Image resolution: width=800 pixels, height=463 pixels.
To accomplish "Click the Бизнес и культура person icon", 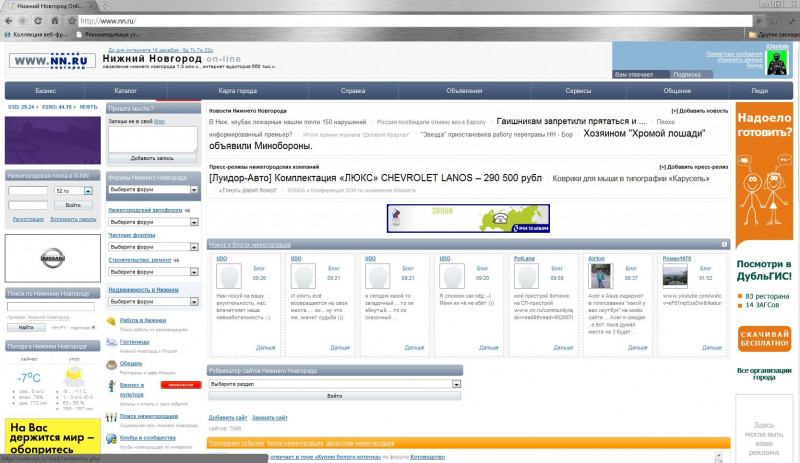I will point(111,386).
